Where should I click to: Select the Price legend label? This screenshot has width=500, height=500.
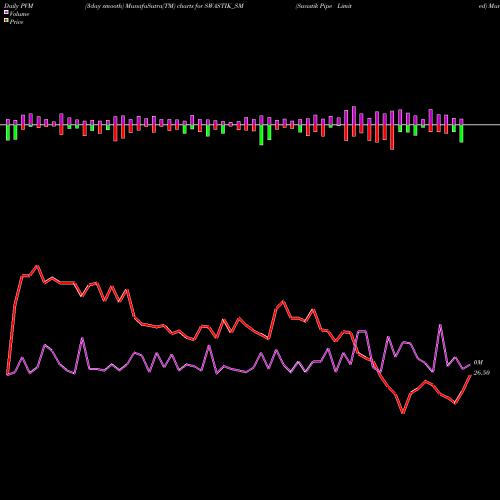click(16, 22)
